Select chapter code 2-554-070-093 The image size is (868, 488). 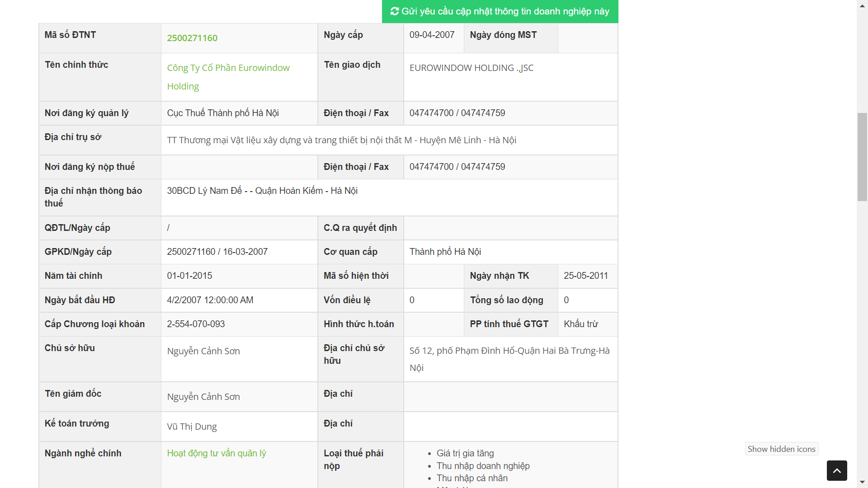pos(196,324)
